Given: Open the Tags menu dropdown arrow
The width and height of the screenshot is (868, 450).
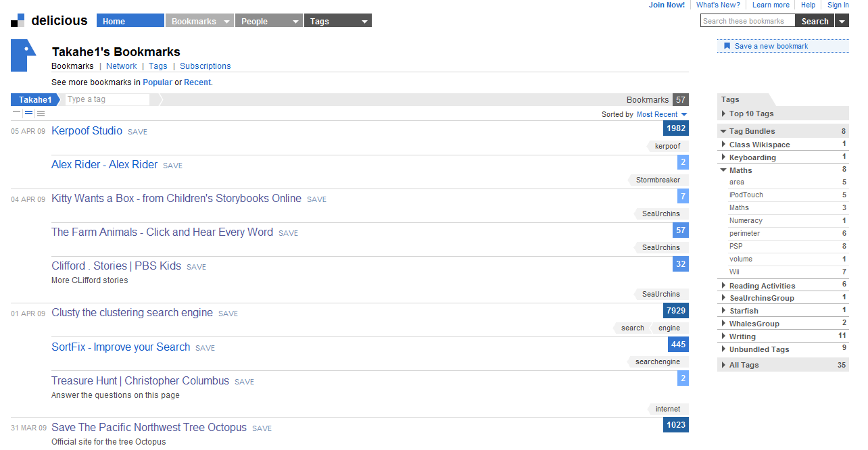Looking at the screenshot, I should (x=365, y=21).
